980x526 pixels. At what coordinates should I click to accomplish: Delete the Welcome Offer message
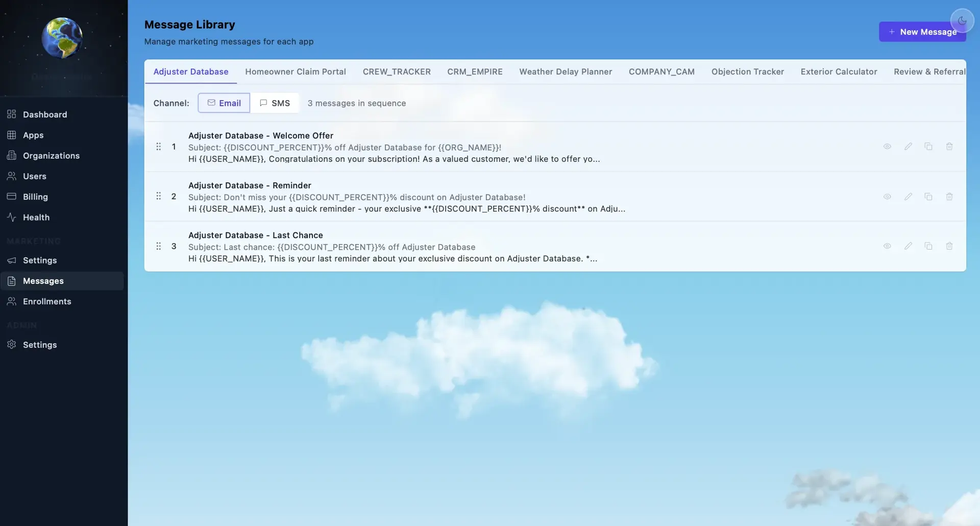click(x=949, y=147)
